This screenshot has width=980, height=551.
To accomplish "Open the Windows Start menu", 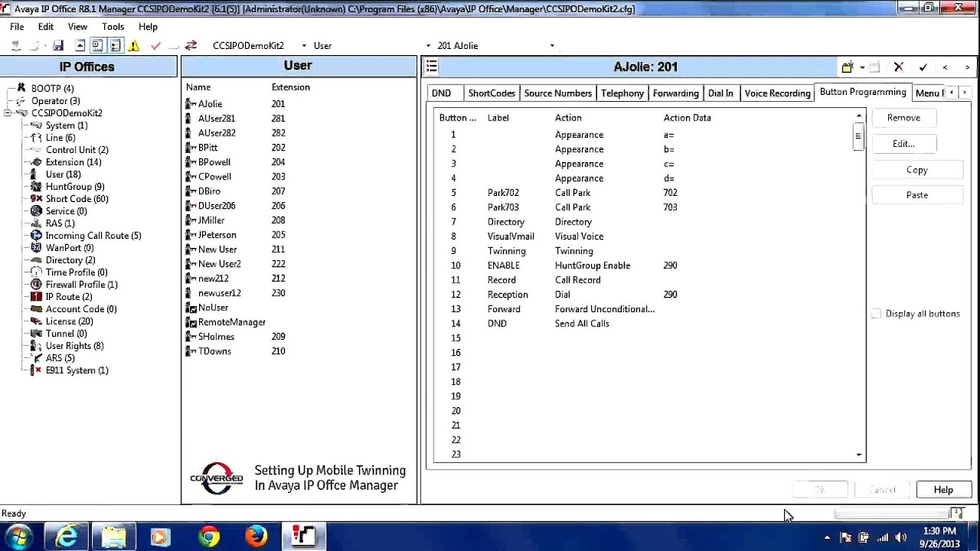I will (x=18, y=536).
